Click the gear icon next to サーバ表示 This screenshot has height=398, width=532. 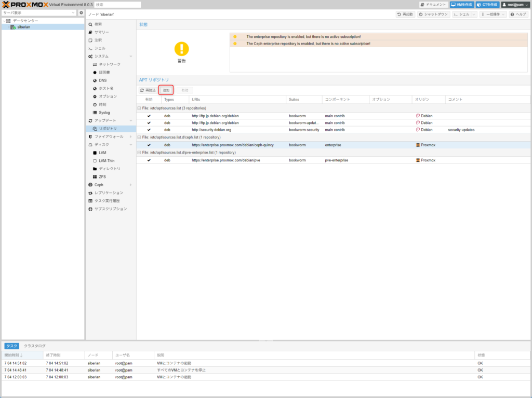point(81,13)
